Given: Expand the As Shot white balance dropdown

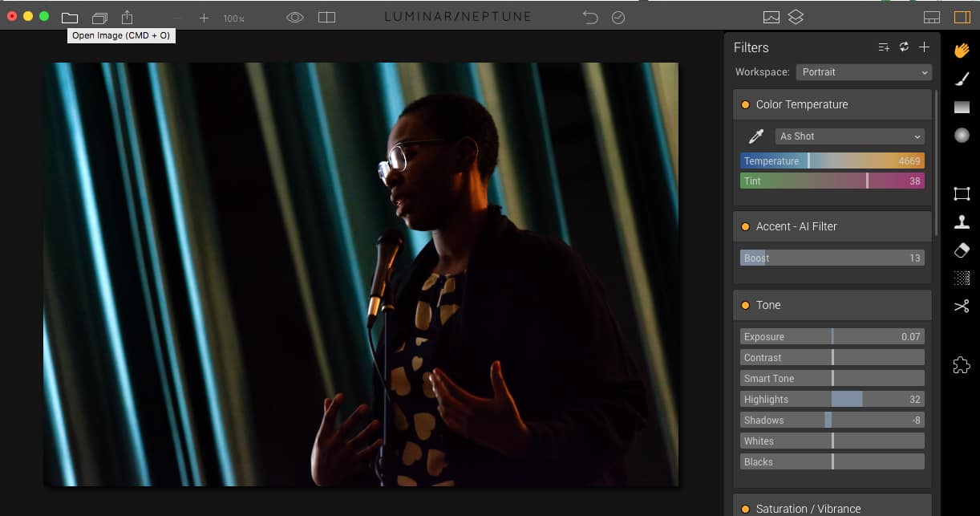Looking at the screenshot, I should (849, 136).
